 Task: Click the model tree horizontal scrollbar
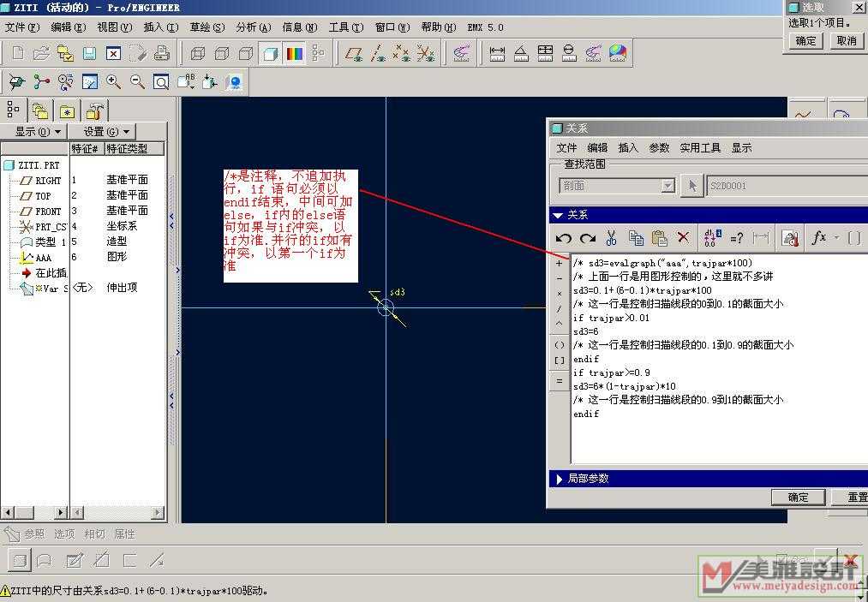click(34, 513)
